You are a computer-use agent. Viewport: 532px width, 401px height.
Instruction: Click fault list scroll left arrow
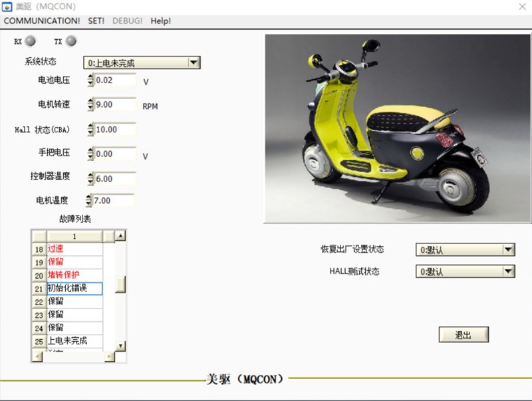37,356
